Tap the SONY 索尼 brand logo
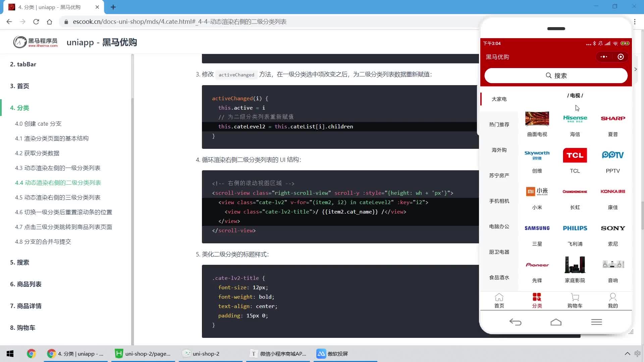This screenshot has width=644, height=362. pyautogui.click(x=613, y=228)
